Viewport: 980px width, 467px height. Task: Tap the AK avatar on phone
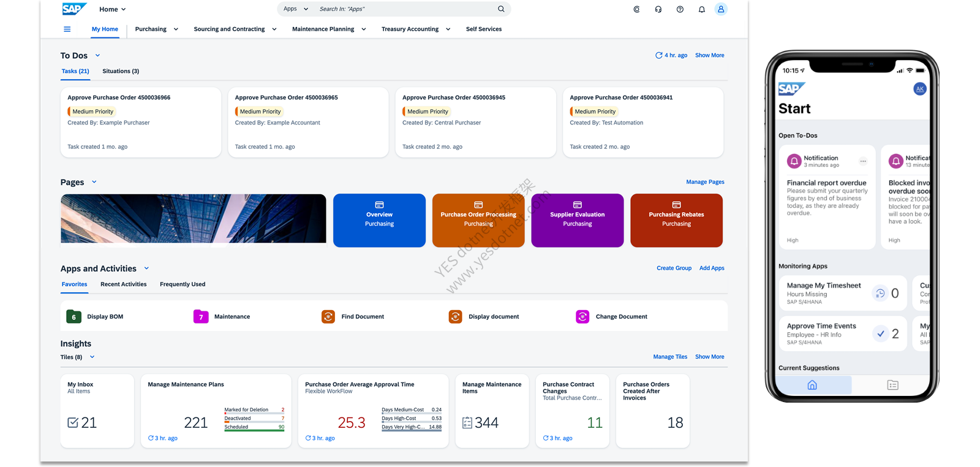pyautogui.click(x=919, y=89)
